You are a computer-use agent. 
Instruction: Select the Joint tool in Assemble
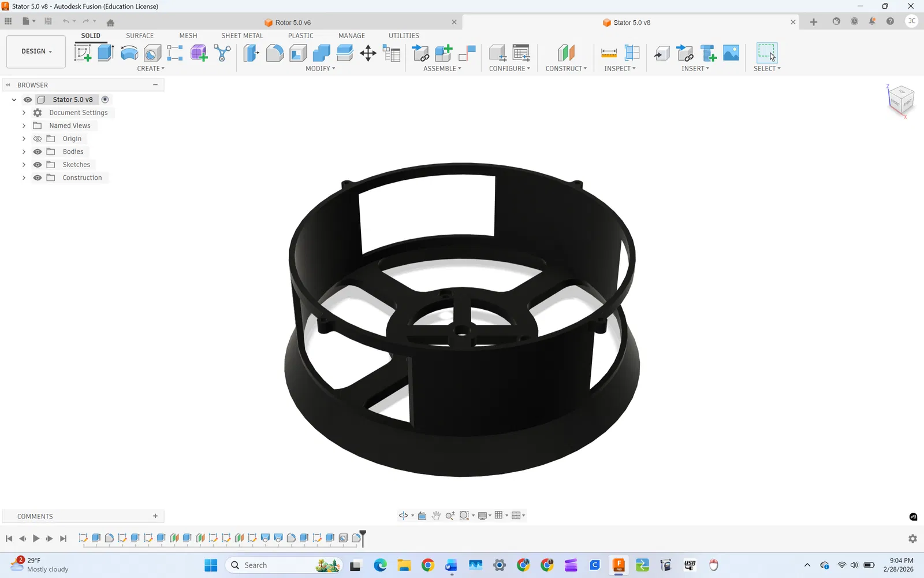click(x=467, y=53)
